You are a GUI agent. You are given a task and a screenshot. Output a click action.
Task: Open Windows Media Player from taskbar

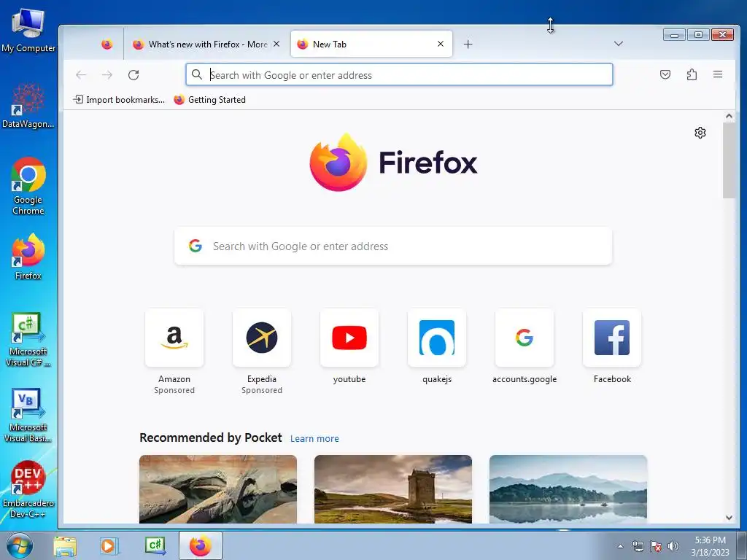pos(109,545)
